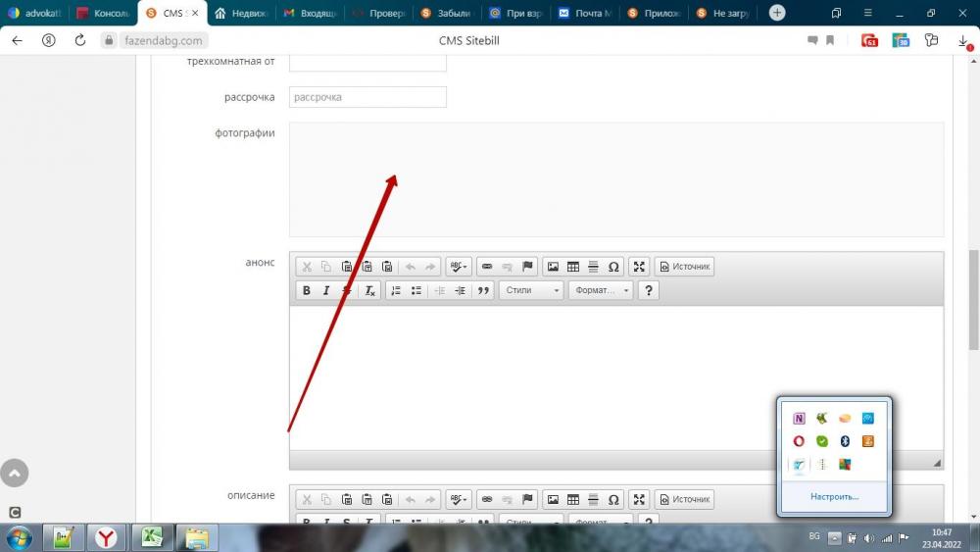
Task: Click the Источник button in анонс editor
Action: click(684, 267)
